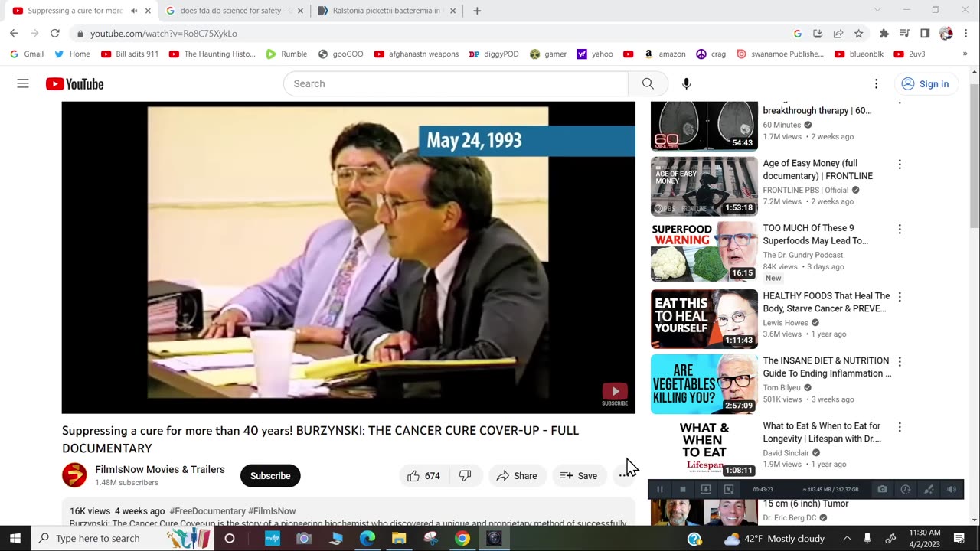Viewport: 980px width, 551px height.
Task: Open a new browser tab
Action: (477, 11)
